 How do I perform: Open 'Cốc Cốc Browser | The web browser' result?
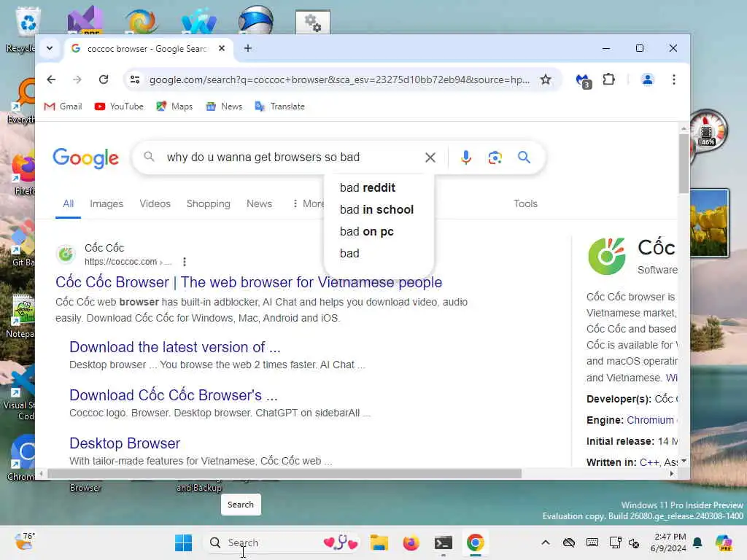click(x=249, y=282)
